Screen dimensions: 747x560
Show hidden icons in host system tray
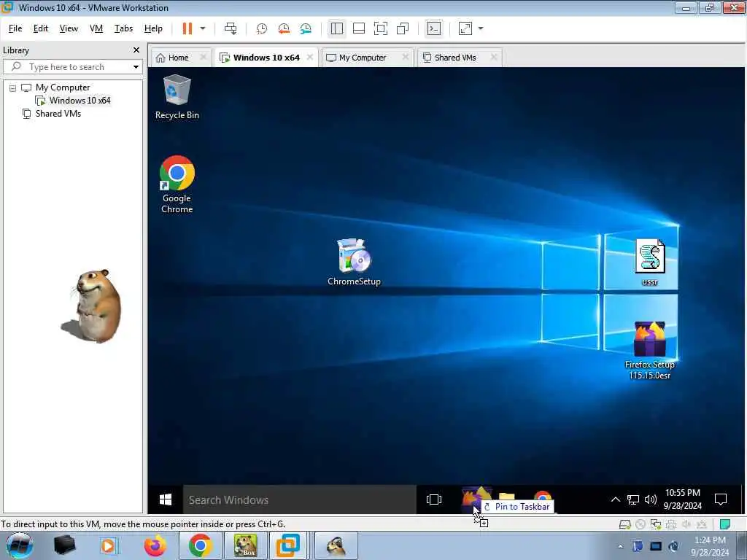click(620, 547)
